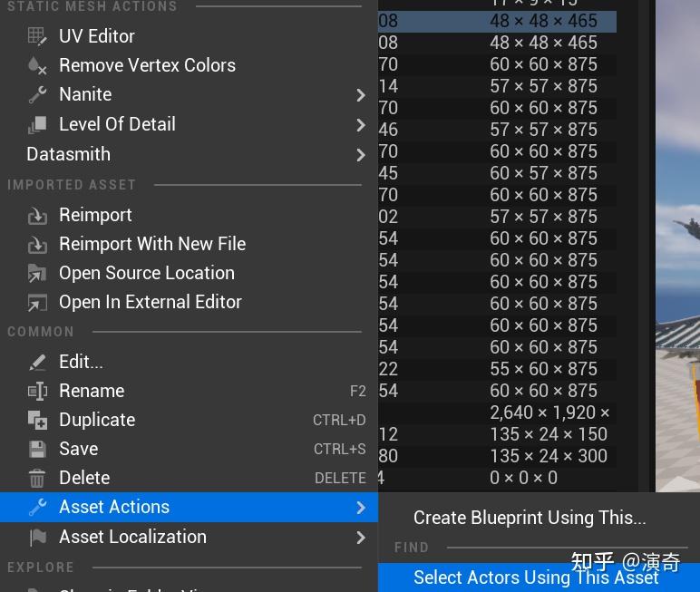Click the Remove Vertex Colors icon
This screenshot has height=592, width=700.
[x=37, y=65]
